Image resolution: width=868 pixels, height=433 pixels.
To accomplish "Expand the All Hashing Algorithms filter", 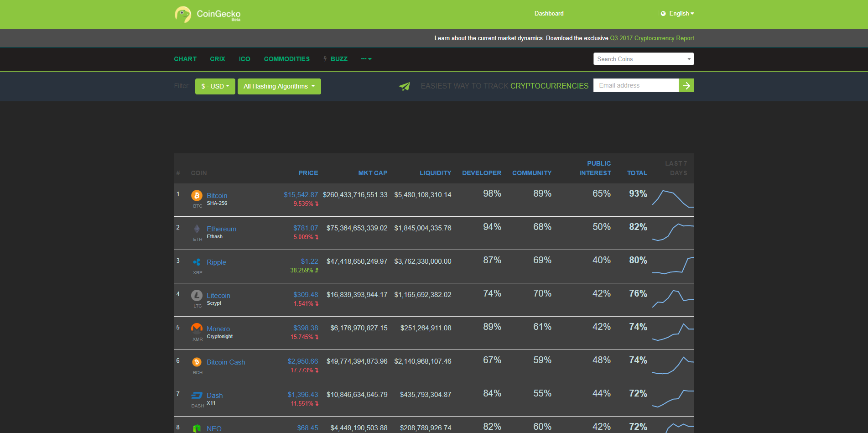I will 279,86.
